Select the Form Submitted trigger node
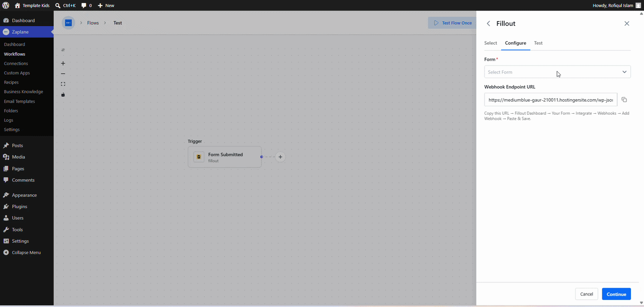The width and height of the screenshot is (644, 307). (225, 157)
